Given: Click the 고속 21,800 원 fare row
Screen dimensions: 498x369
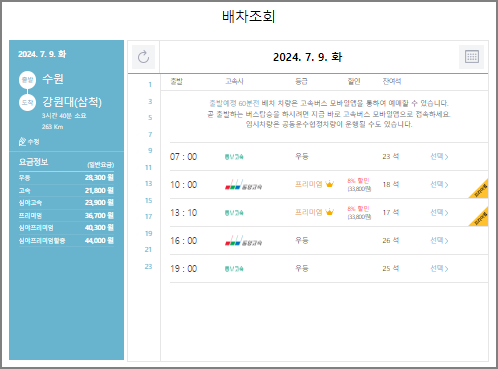Looking at the screenshot, I should tap(66, 190).
